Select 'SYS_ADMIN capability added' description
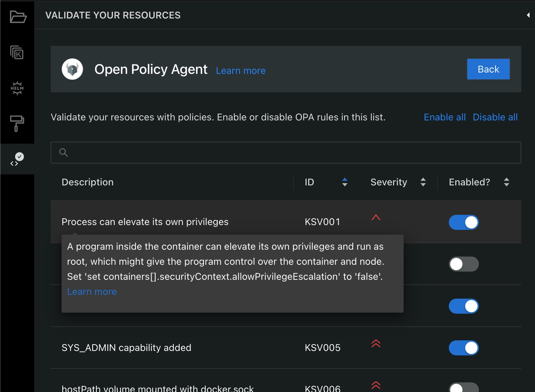This screenshot has width=535, height=392. click(x=126, y=348)
